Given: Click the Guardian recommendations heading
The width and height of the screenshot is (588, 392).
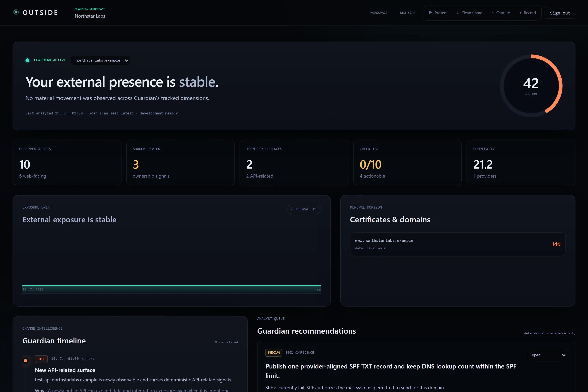Looking at the screenshot, I should 307,331.
